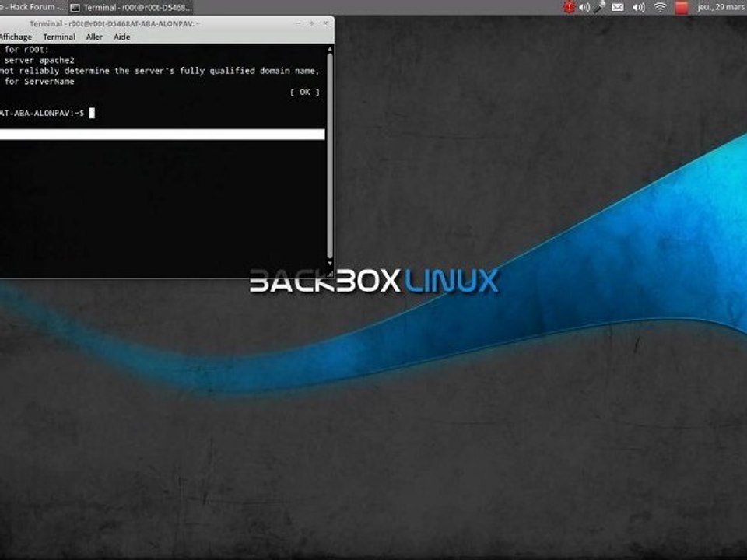
Task: Click the terminal icon in taskbar button
Action: pyautogui.click(x=75, y=8)
